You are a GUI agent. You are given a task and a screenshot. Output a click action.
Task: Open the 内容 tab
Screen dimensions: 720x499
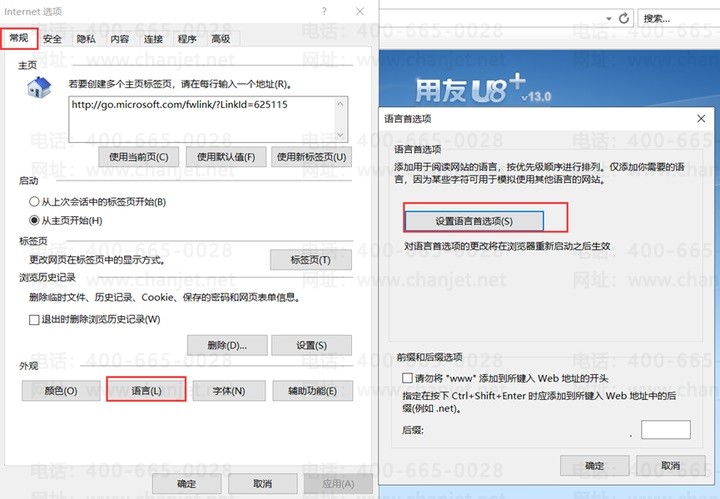119,39
